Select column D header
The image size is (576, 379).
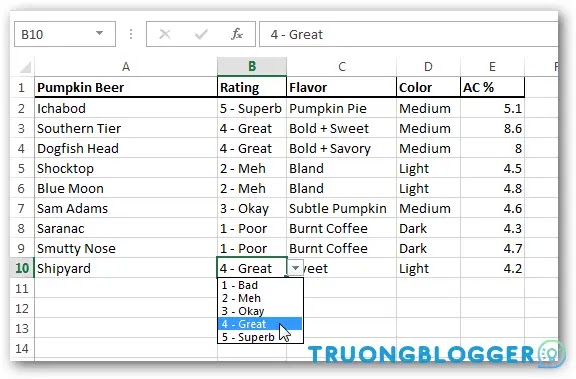tap(428, 67)
